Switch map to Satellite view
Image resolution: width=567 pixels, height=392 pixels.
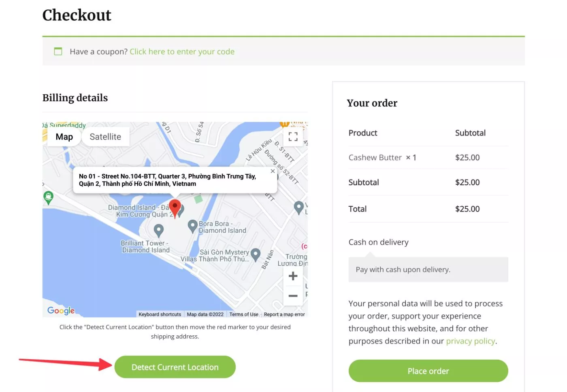[x=105, y=137]
